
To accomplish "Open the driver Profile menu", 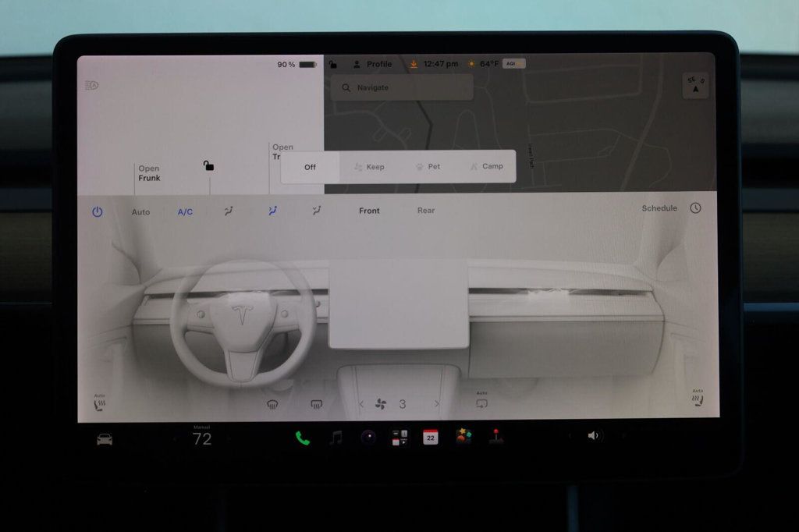I will coord(373,64).
